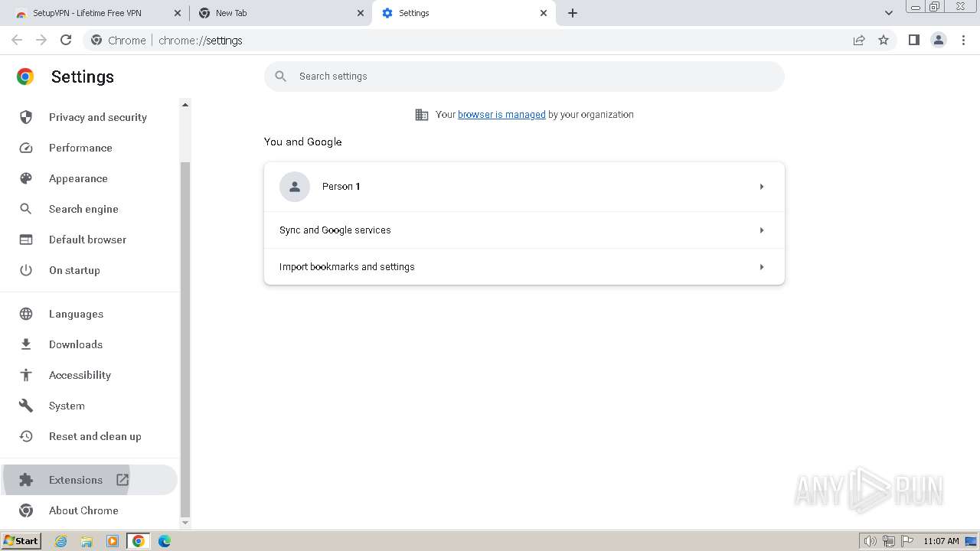Click the share page icon
Screen dimensions: 980x551
[859, 40]
